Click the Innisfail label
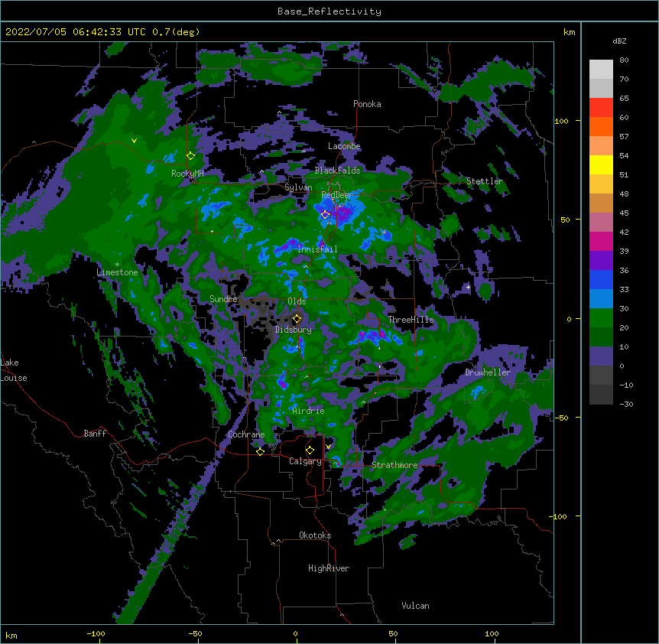 317,249
